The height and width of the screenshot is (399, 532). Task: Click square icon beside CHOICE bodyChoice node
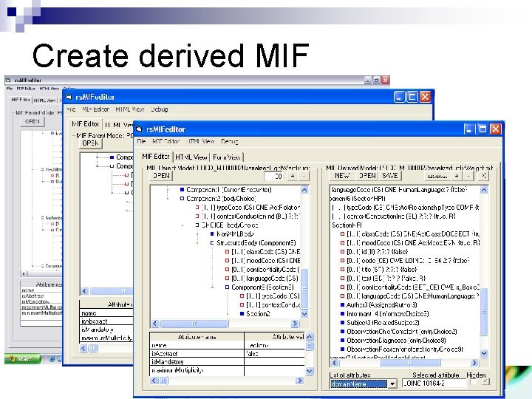coord(197,225)
